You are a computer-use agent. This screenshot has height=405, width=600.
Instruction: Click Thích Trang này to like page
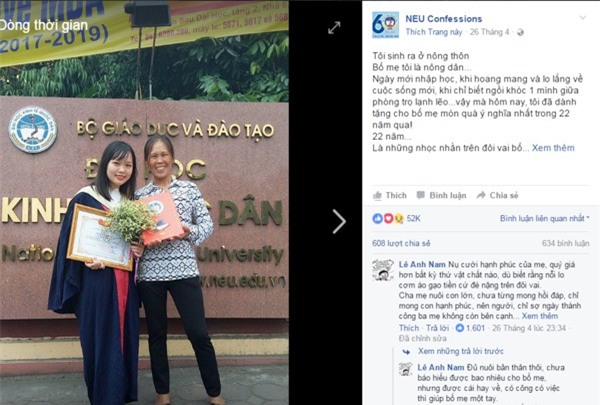(434, 32)
